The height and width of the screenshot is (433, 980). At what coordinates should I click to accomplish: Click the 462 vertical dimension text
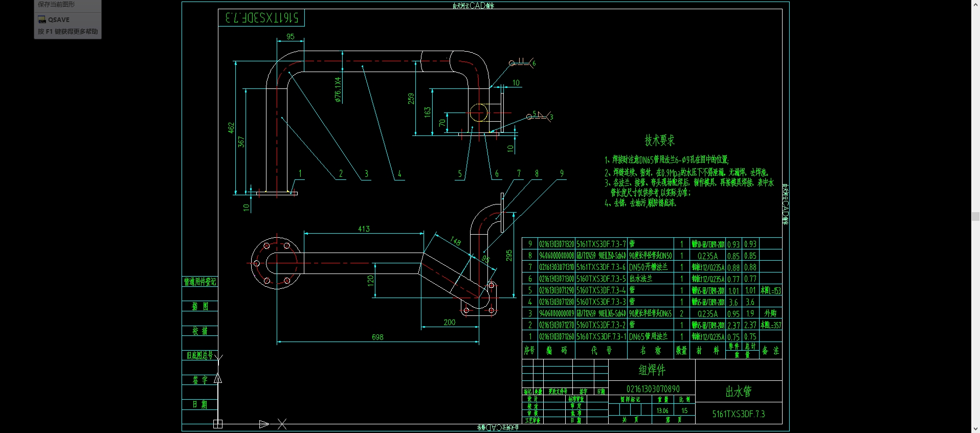231,128
